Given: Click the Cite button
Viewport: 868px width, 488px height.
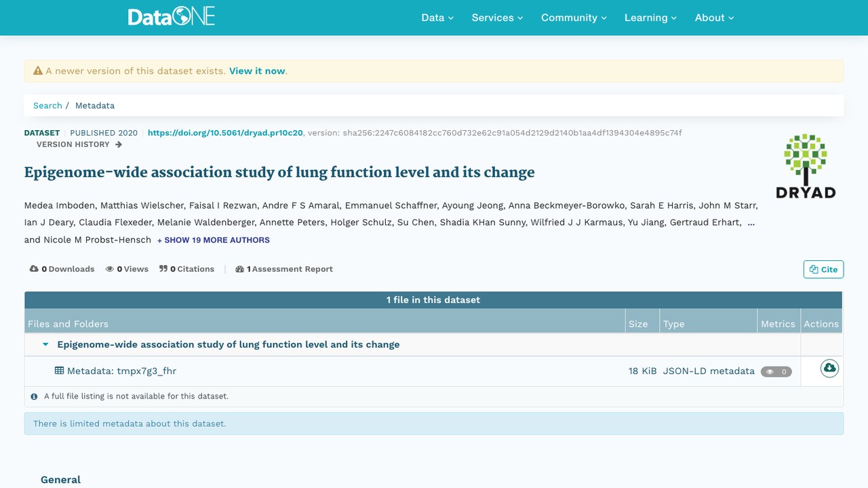Looking at the screenshot, I should pyautogui.click(x=824, y=269).
